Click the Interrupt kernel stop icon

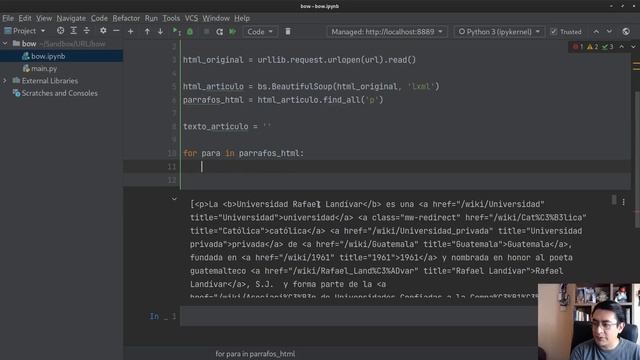[207, 31]
